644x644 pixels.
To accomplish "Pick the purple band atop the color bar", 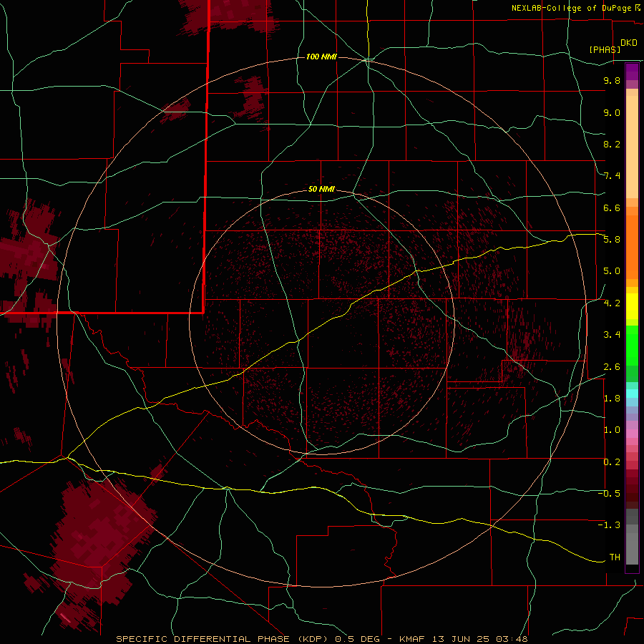I will click(632, 72).
